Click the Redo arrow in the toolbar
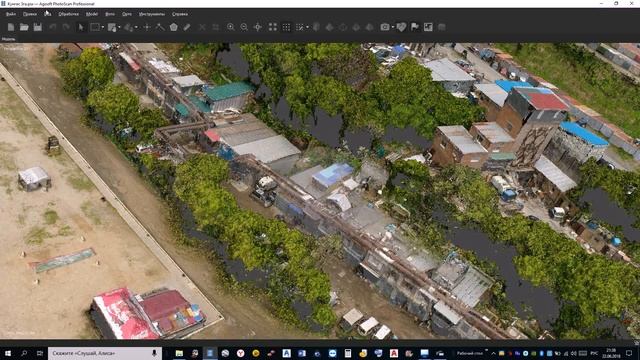 pyautogui.click(x=66, y=27)
